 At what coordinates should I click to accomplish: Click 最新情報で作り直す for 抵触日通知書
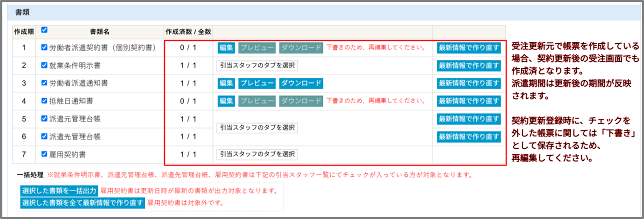point(468,101)
